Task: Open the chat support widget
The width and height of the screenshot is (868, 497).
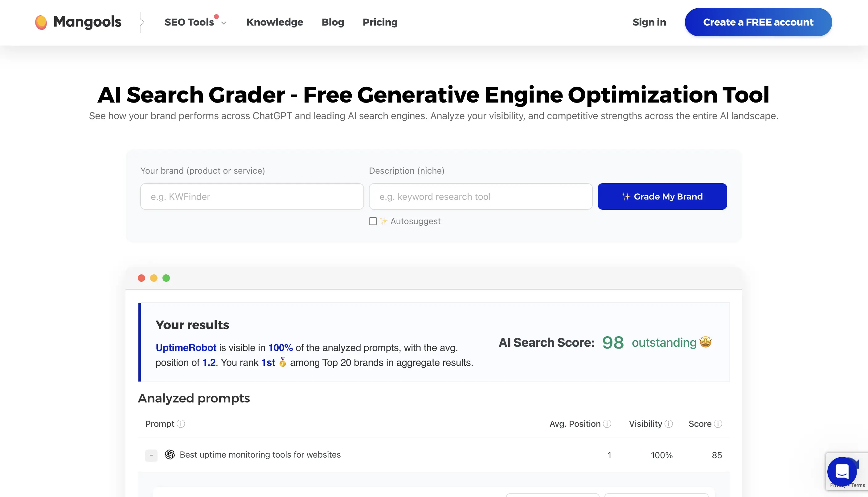Action: pyautogui.click(x=842, y=472)
